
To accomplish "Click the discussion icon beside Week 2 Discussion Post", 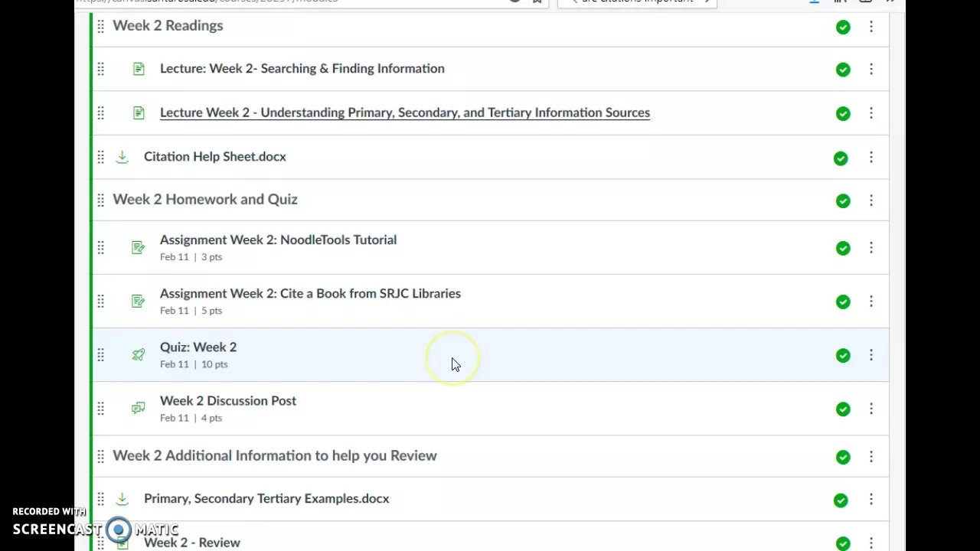I will pyautogui.click(x=139, y=409).
